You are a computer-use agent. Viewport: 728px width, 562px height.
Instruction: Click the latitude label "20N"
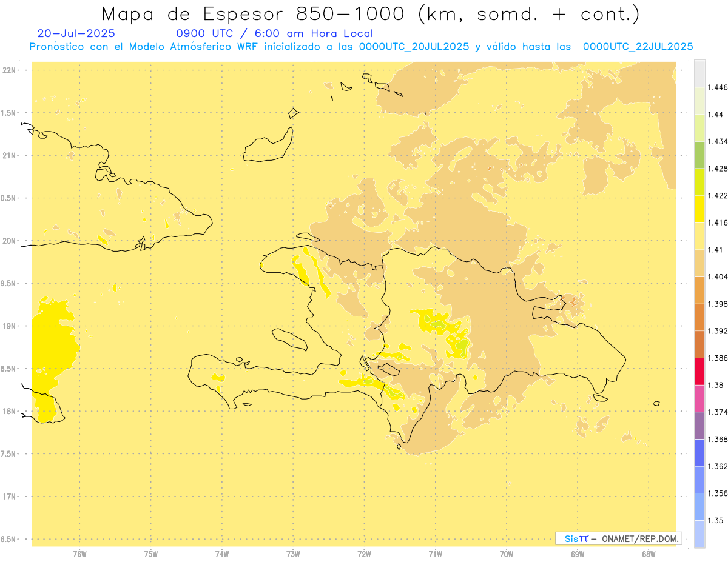(x=8, y=241)
